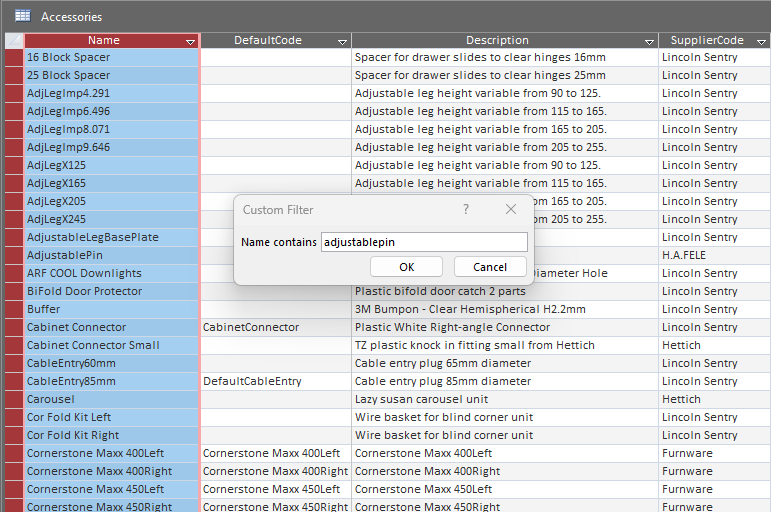Click the select-all corner box of the datasheet

(x=14, y=40)
